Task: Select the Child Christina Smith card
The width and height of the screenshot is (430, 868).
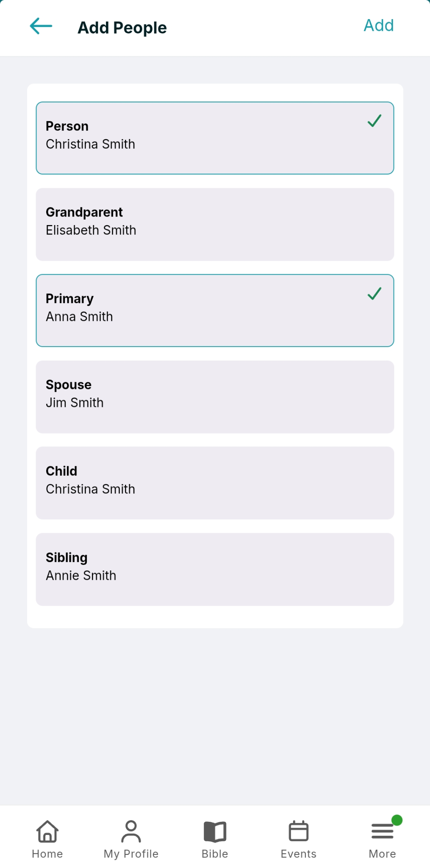Action: (x=215, y=483)
